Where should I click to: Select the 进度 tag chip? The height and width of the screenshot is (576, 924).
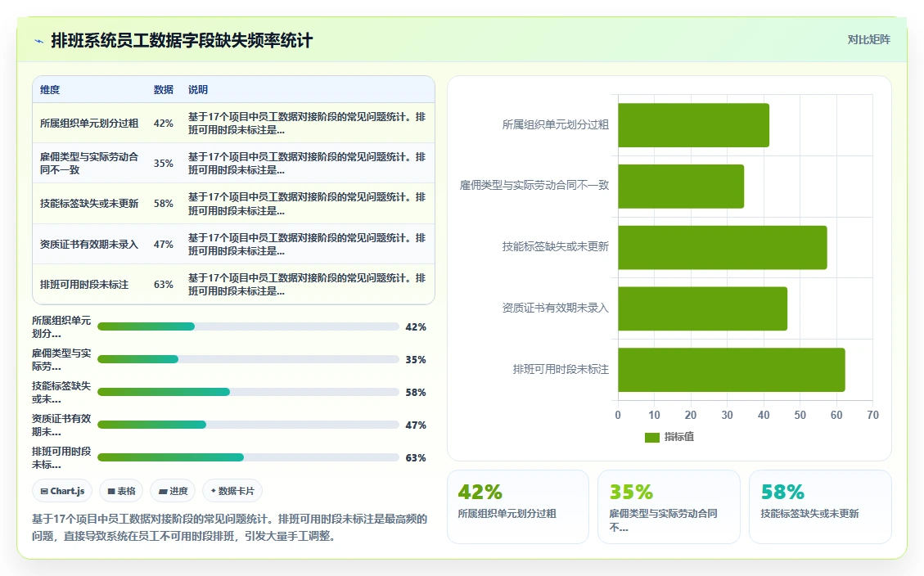(x=173, y=491)
